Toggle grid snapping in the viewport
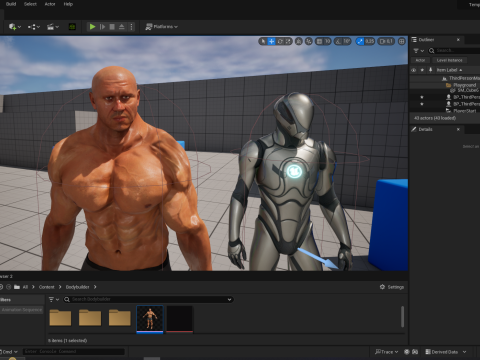 pyautogui.click(x=319, y=41)
